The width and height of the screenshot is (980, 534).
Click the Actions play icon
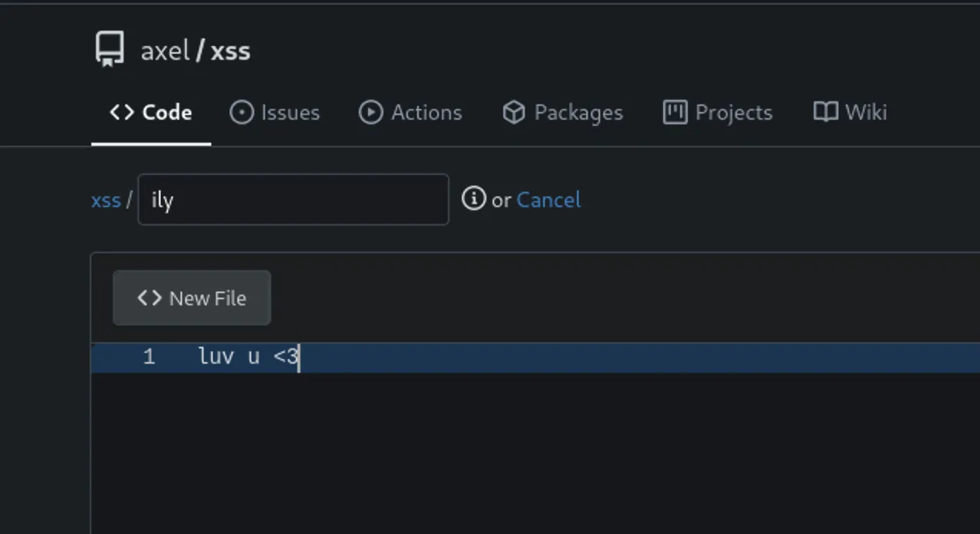pos(370,113)
